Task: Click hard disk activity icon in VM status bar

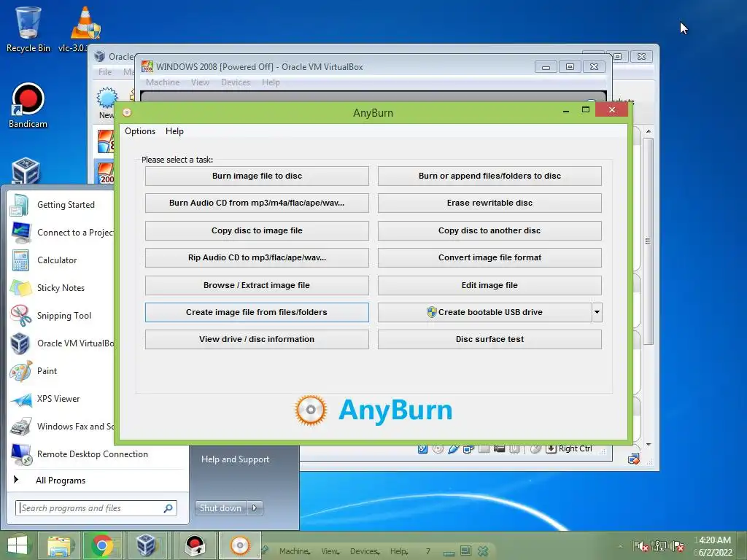Action: tap(422, 448)
